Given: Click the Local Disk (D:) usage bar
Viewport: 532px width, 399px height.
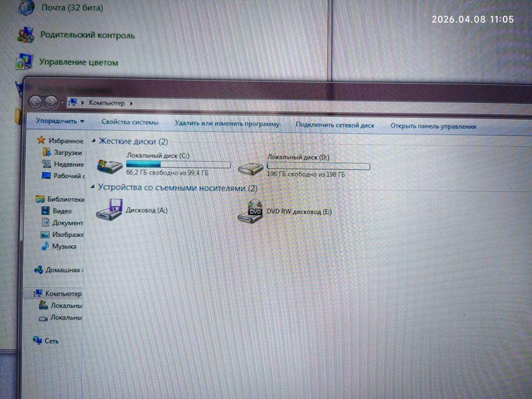Looking at the screenshot, I should [x=318, y=166].
